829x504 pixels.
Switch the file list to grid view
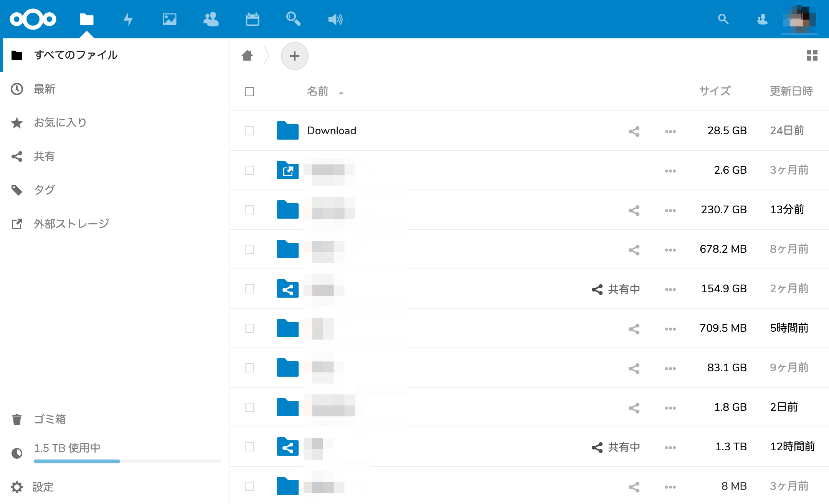(811, 56)
